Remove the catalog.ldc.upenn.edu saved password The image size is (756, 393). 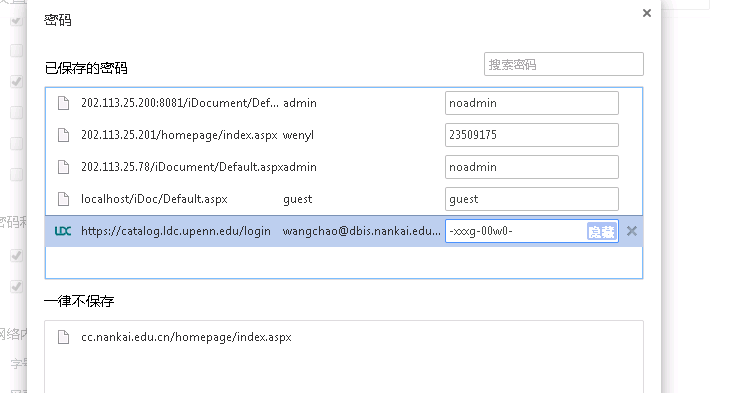coord(632,231)
